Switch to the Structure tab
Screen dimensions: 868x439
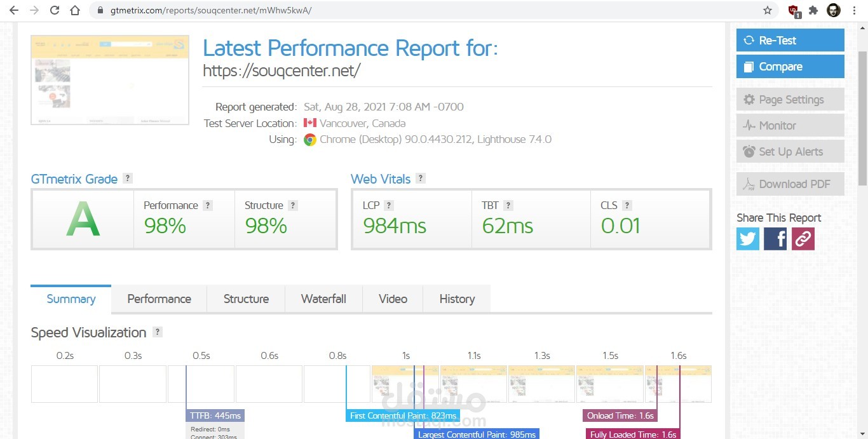point(246,299)
